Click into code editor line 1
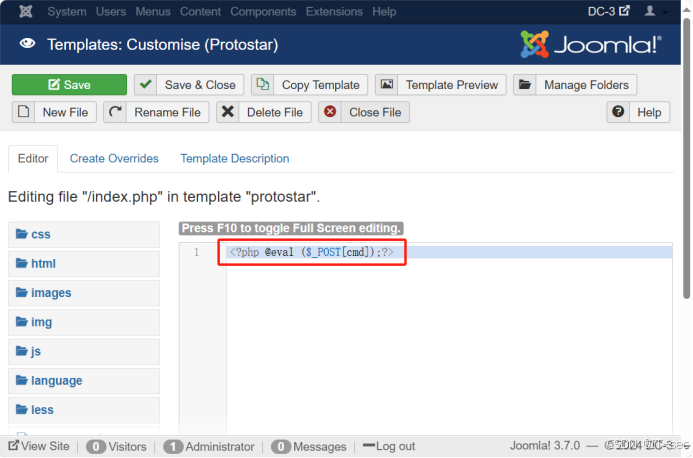The height and width of the screenshot is (458, 693). [x=449, y=252]
